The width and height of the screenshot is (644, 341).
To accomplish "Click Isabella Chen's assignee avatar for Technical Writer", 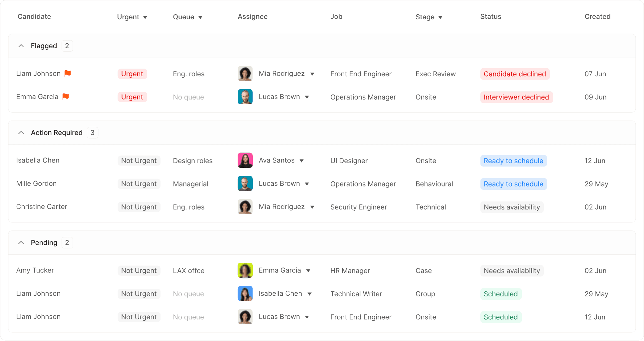I will click(245, 294).
